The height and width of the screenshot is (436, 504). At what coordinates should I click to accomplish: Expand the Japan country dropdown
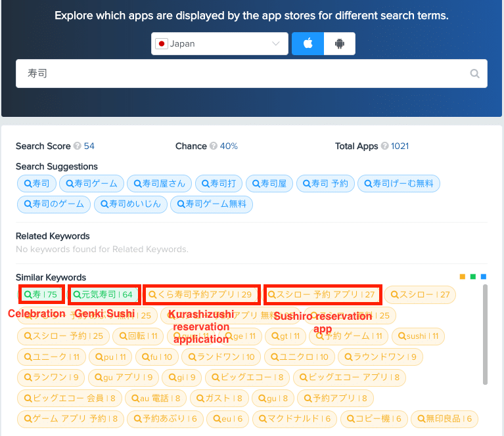(219, 43)
